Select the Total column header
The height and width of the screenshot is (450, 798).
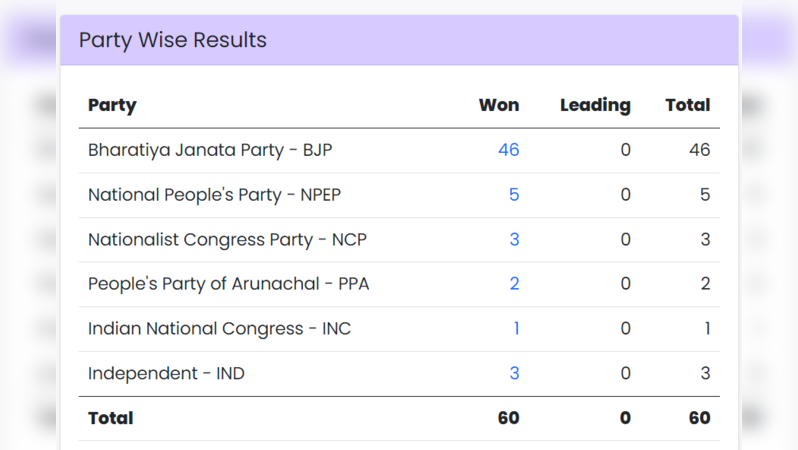point(687,105)
